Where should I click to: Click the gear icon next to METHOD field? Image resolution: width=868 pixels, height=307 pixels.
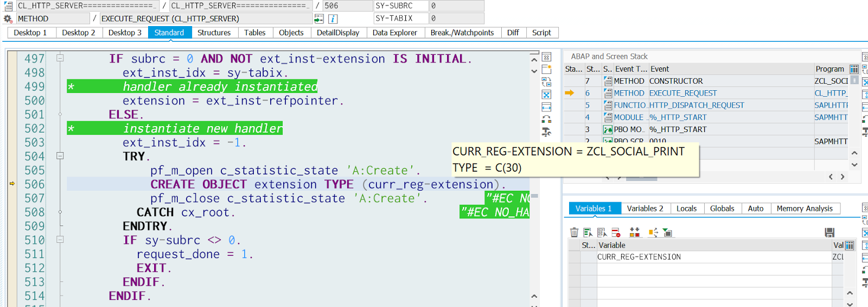click(x=8, y=18)
